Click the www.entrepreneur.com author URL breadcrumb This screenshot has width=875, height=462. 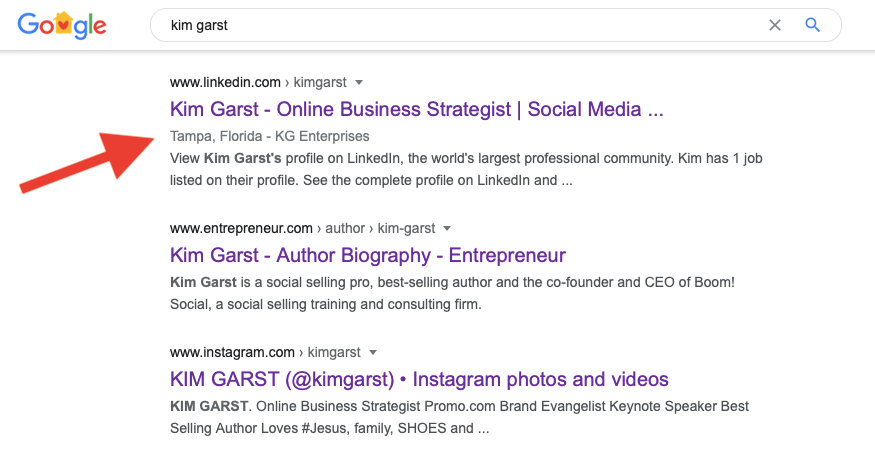tap(302, 228)
